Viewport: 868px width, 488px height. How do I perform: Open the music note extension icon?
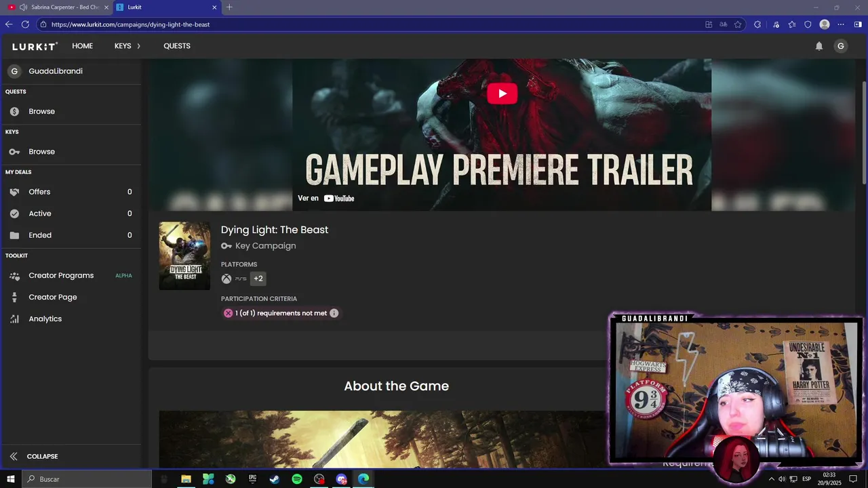(x=776, y=24)
